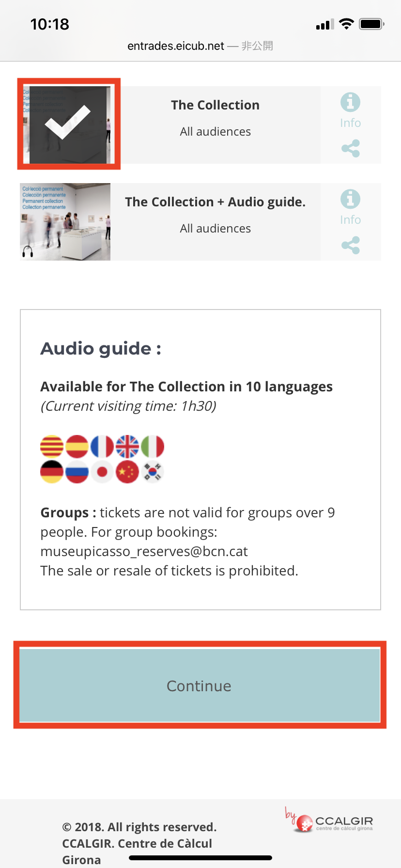This screenshot has width=401, height=868.
Task: Click the South Korean flag icon
Action: coord(153,472)
